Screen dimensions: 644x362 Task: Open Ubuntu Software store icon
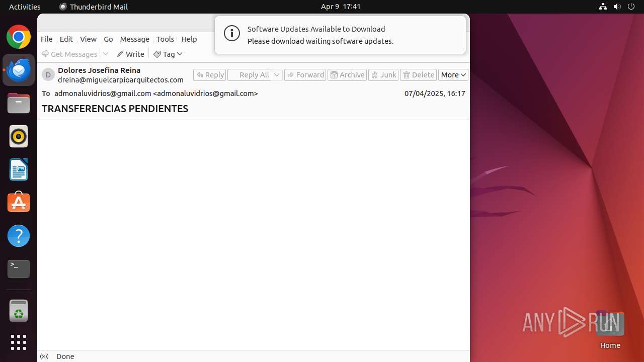19,203
